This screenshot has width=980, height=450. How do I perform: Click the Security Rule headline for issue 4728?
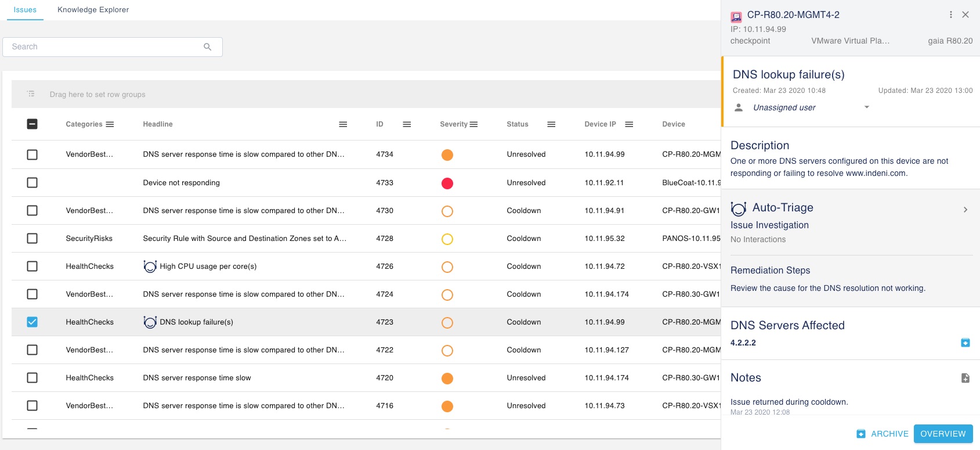pos(245,239)
